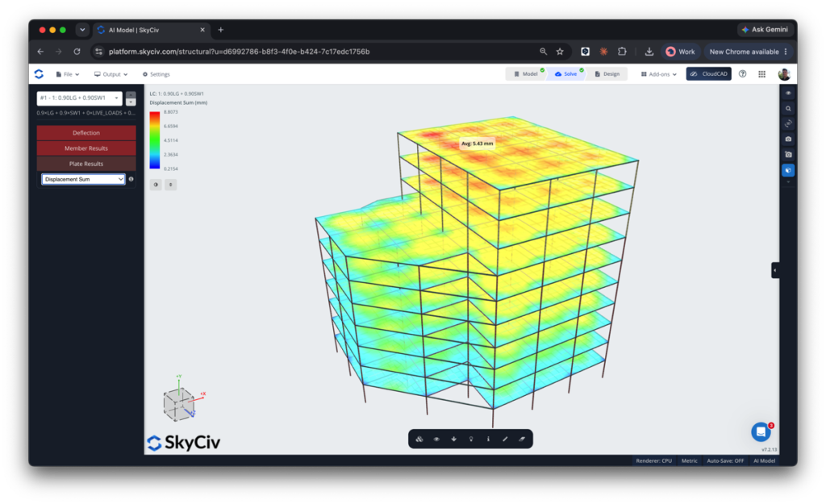Click the Plate Results button
The height and width of the screenshot is (504, 826).
tap(86, 164)
